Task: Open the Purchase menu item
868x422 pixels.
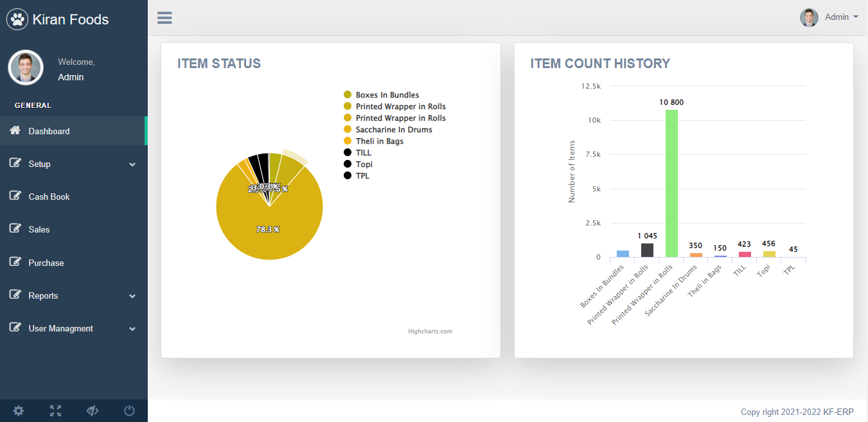Action: [x=46, y=262]
